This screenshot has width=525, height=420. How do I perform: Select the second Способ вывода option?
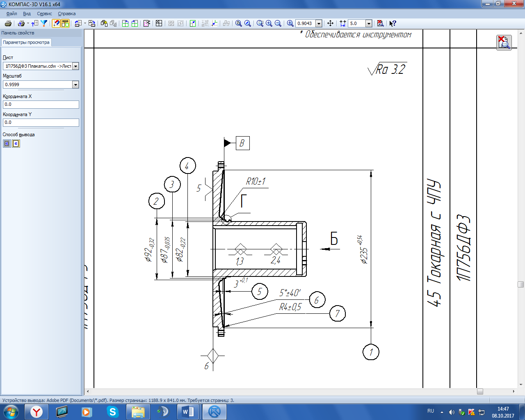pyautogui.click(x=16, y=144)
